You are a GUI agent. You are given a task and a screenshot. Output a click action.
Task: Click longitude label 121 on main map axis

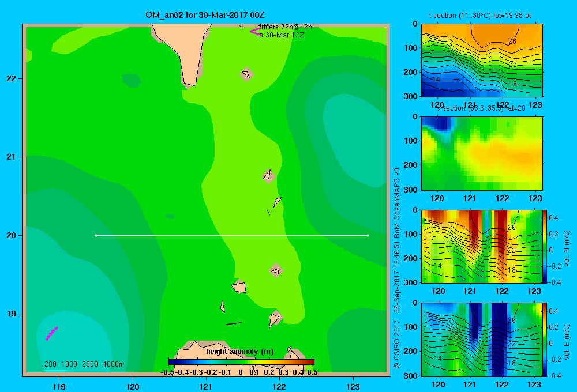coord(206,386)
